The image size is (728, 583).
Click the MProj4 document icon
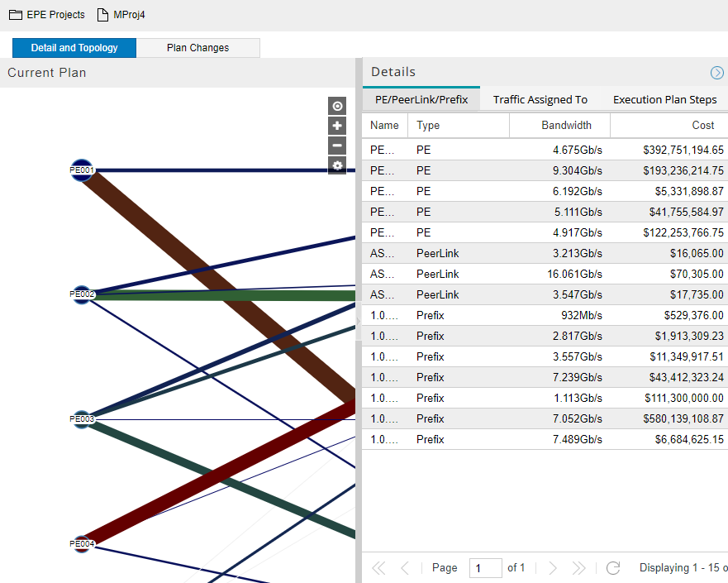pyautogui.click(x=102, y=15)
